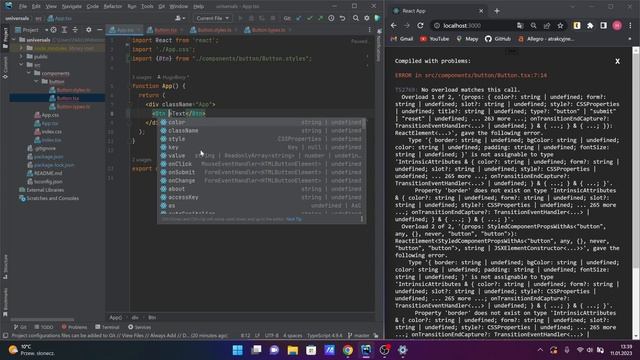The image size is (640, 360).
Task: Select onClick suggestion in completion list
Action: click(261, 164)
